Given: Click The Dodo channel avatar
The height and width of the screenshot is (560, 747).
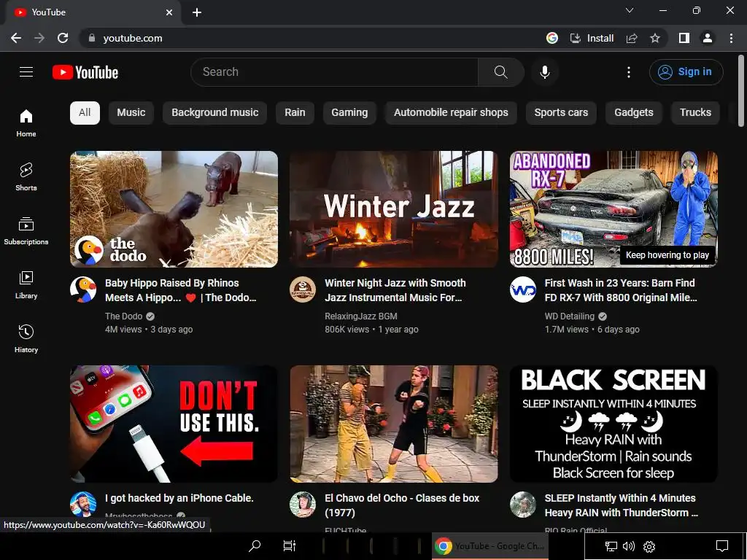Looking at the screenshot, I should click(83, 289).
